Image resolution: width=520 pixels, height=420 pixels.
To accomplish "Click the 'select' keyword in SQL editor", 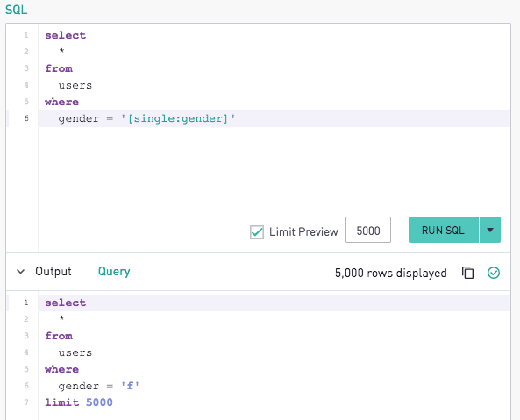I will pos(66,35).
